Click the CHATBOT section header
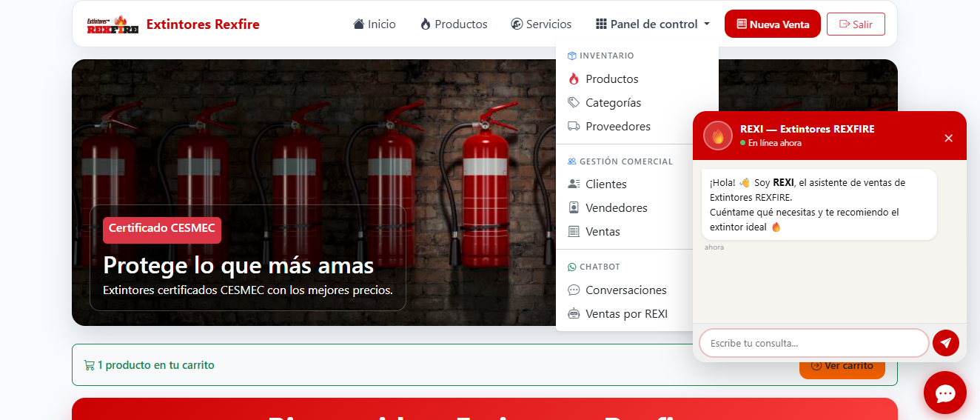This screenshot has width=980, height=420. click(x=594, y=267)
